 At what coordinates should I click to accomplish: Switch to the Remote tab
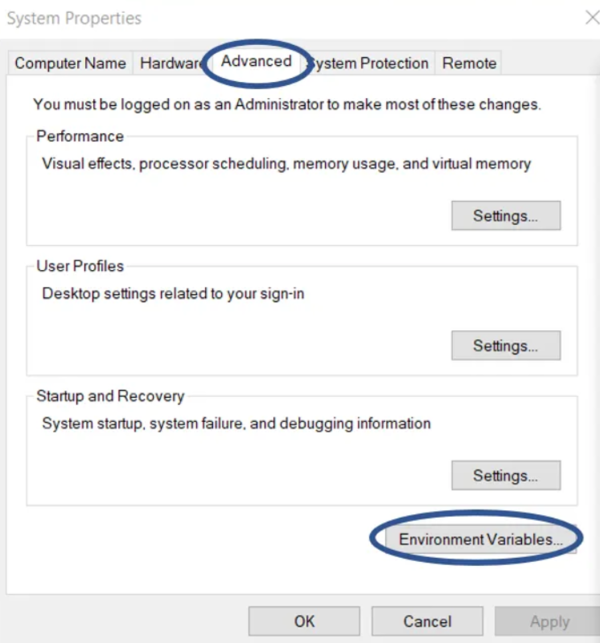pyautogui.click(x=469, y=63)
